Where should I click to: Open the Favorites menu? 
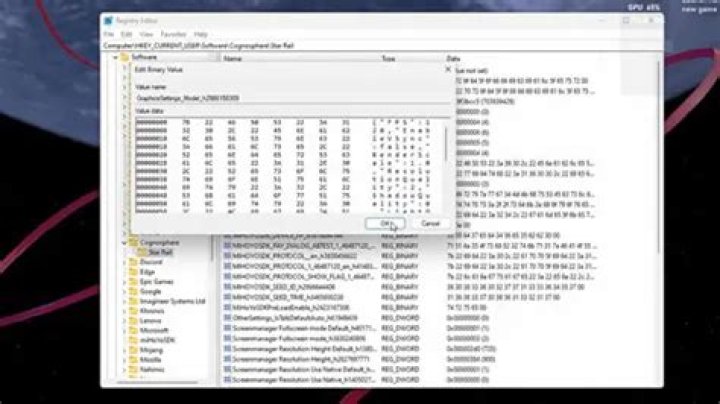coord(173,34)
